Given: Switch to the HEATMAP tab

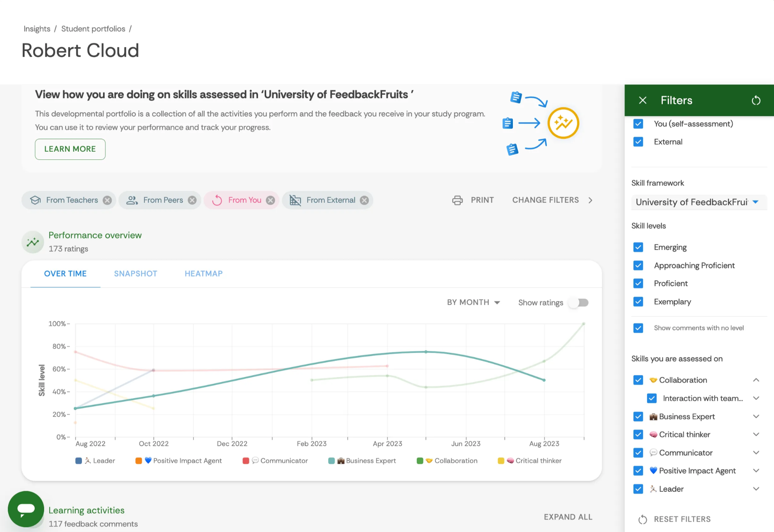Looking at the screenshot, I should [x=203, y=274].
